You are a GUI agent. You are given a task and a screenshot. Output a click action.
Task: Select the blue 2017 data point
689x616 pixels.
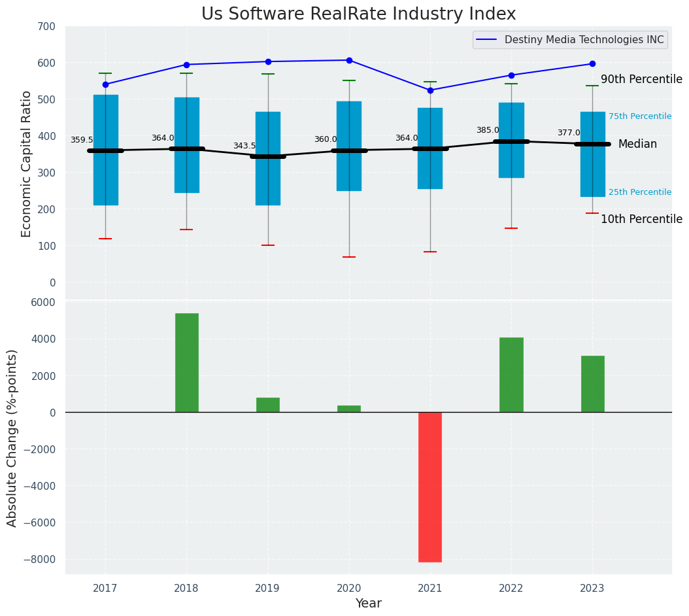pyautogui.click(x=105, y=84)
